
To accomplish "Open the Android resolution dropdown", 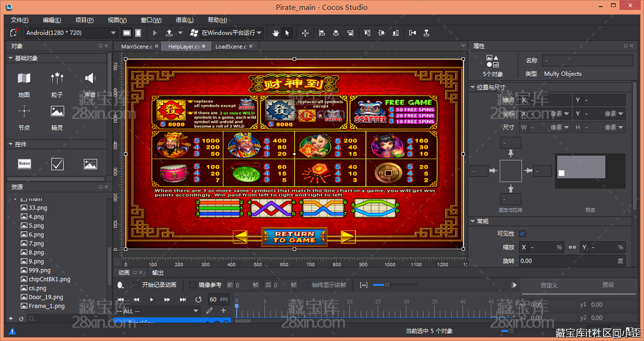I will pos(71,33).
